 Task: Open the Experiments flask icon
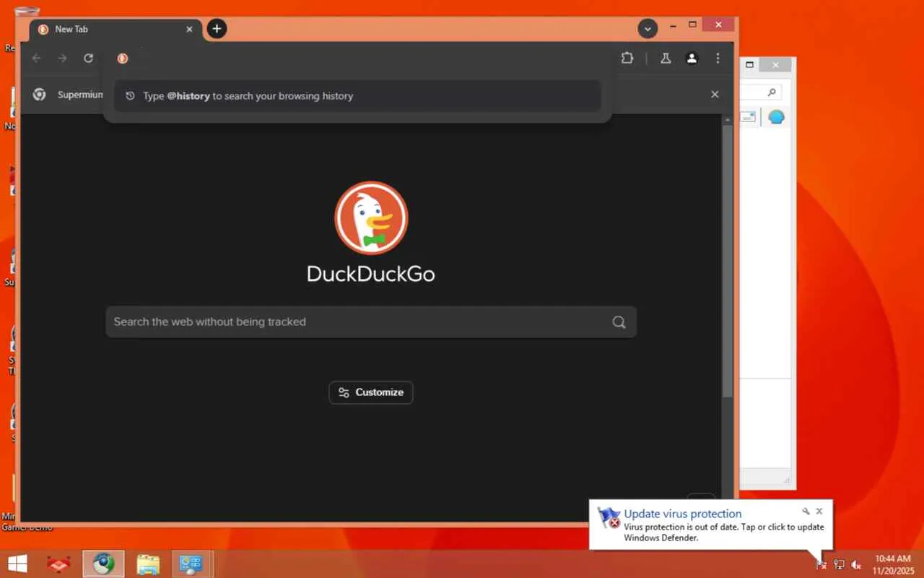(666, 59)
